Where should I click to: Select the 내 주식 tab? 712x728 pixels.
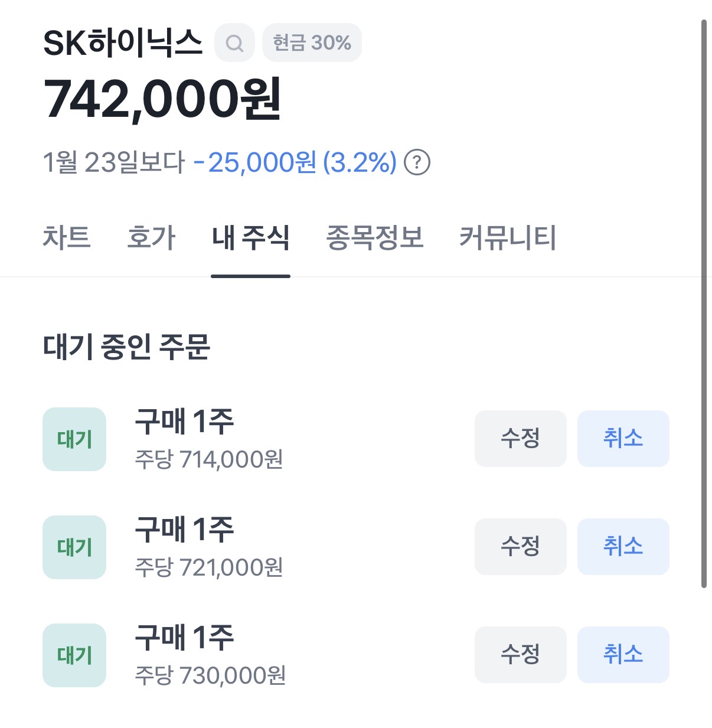[x=250, y=237]
